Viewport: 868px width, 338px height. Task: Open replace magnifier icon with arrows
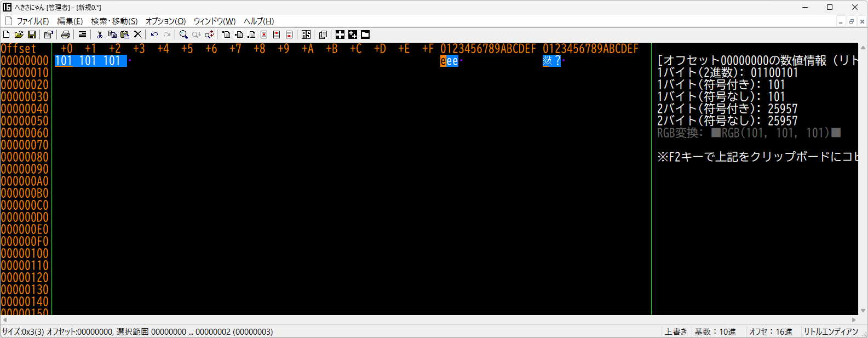point(209,35)
